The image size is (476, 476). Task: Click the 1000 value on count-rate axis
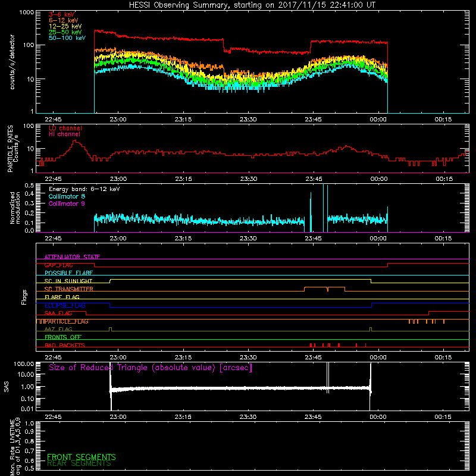[27, 12]
